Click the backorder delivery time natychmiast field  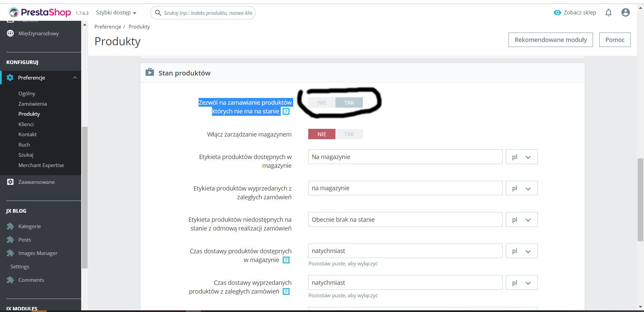coord(405,282)
